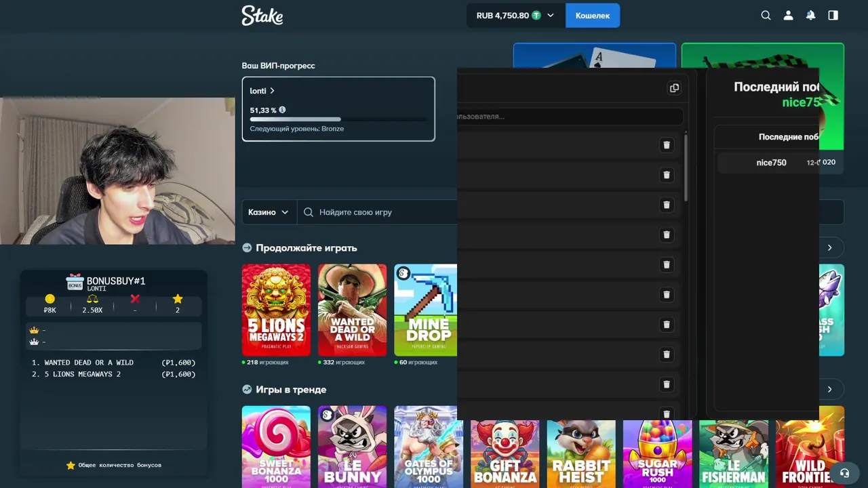Toggle the right sidebar panel icon

coord(833,15)
